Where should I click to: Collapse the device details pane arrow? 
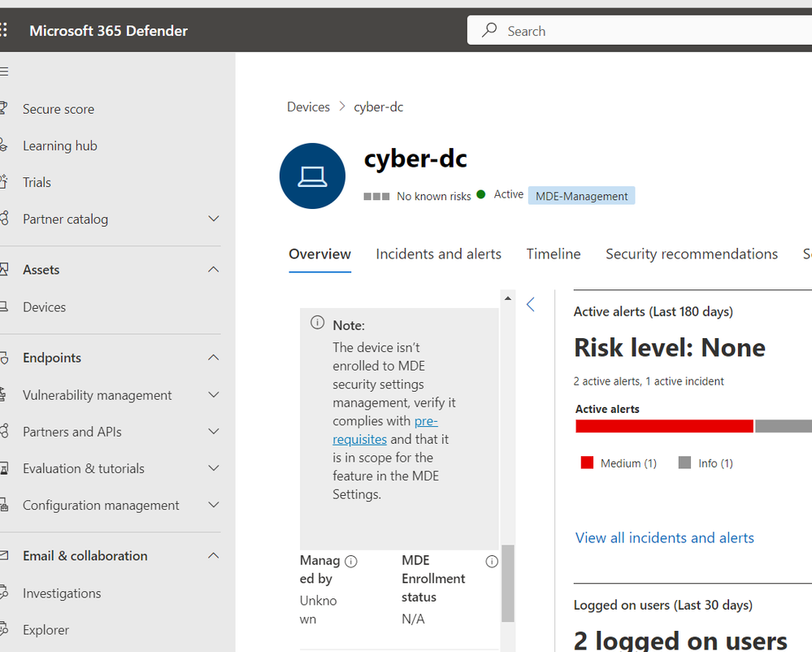tap(530, 305)
